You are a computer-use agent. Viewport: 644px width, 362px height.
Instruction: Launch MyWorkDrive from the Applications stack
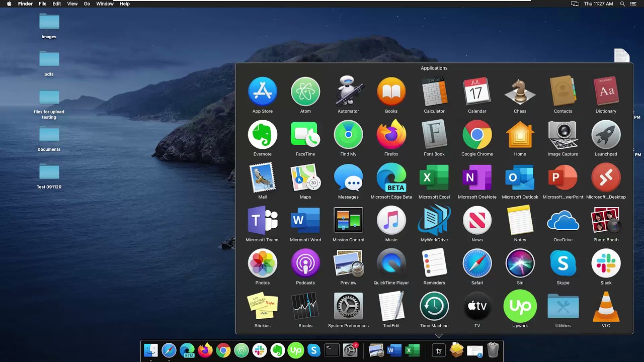click(x=434, y=220)
